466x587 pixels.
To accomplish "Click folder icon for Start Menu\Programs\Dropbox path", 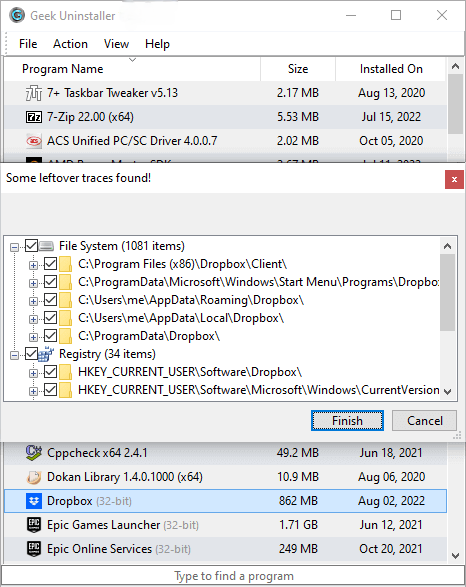I will 66,282.
